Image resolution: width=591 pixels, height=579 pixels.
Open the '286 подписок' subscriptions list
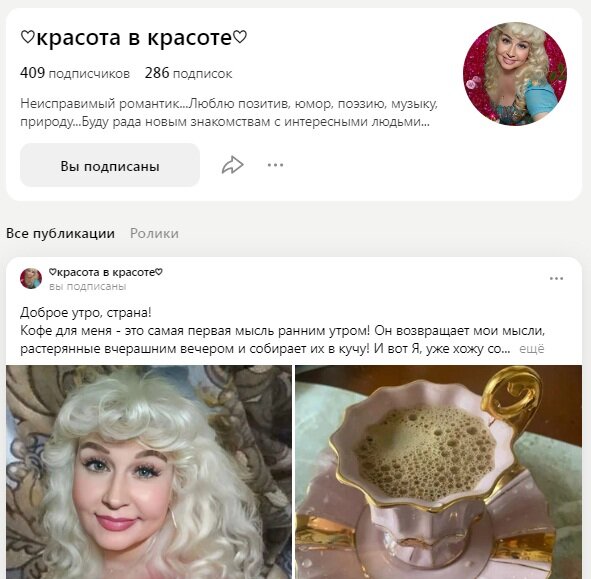(188, 73)
